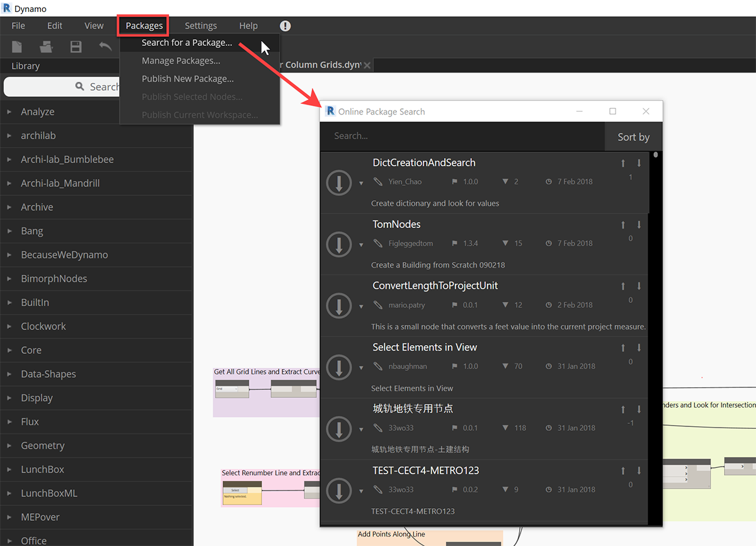Downvote the TomNodes package
Viewport: 756px width, 546px height.
639,225
